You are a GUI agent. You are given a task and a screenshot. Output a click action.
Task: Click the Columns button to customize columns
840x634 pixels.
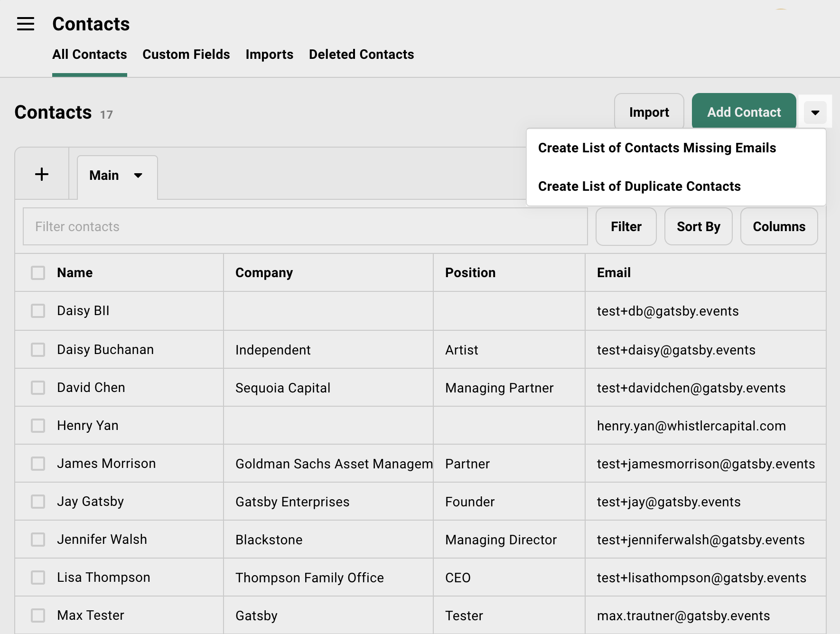[x=778, y=226]
